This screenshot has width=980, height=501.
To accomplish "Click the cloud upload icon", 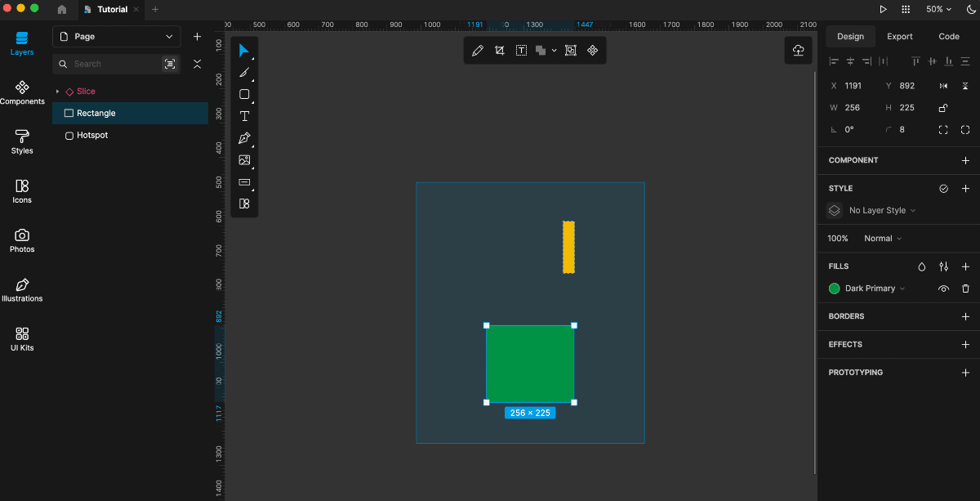I will [799, 51].
